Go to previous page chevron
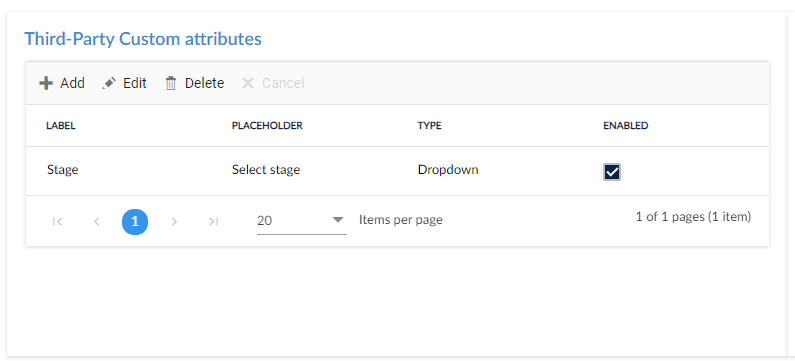Viewport: 795px width, 361px height. point(96,221)
